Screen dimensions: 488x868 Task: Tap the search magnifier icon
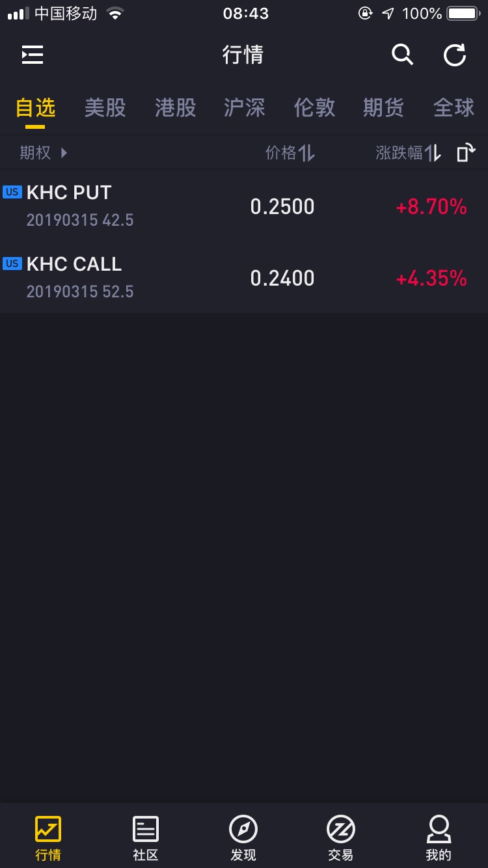(402, 55)
